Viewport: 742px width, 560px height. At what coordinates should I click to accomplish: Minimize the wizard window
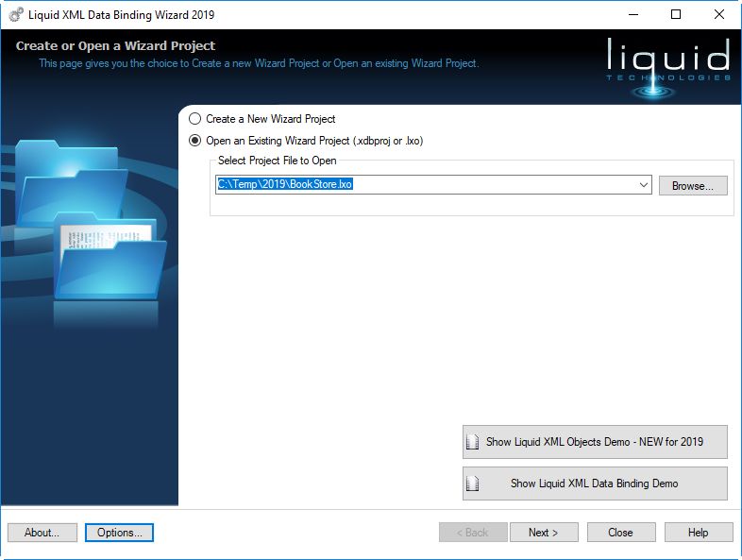(633, 15)
